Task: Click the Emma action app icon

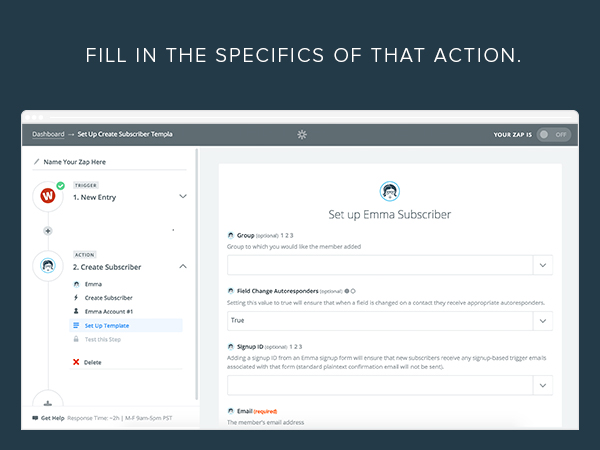Action: (48, 265)
